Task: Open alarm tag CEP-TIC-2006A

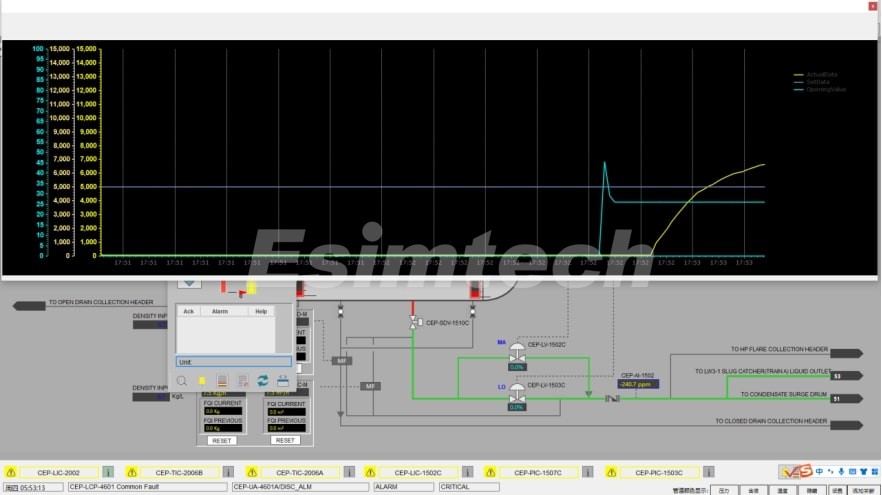Action: point(300,472)
